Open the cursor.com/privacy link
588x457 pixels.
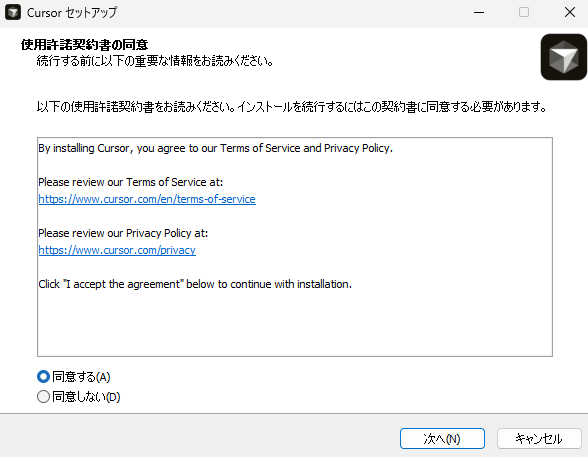pyautogui.click(x=117, y=250)
